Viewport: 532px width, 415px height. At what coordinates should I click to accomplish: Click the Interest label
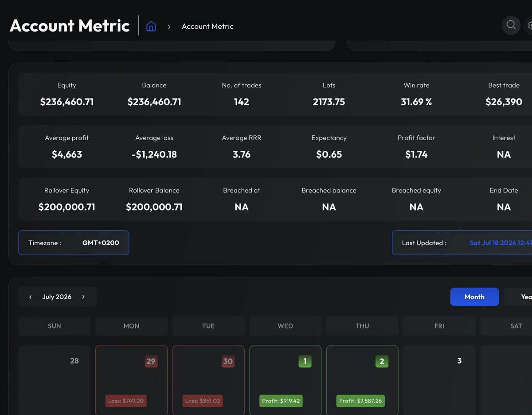(x=504, y=138)
